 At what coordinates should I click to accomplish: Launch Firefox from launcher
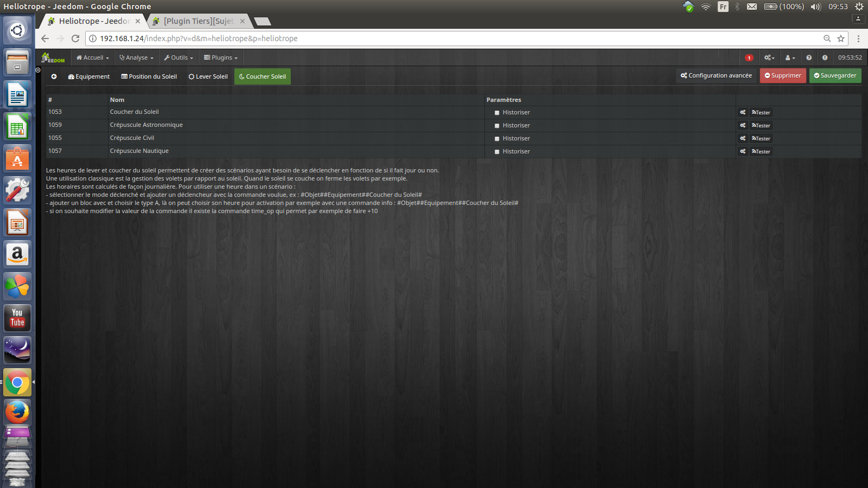(17, 413)
